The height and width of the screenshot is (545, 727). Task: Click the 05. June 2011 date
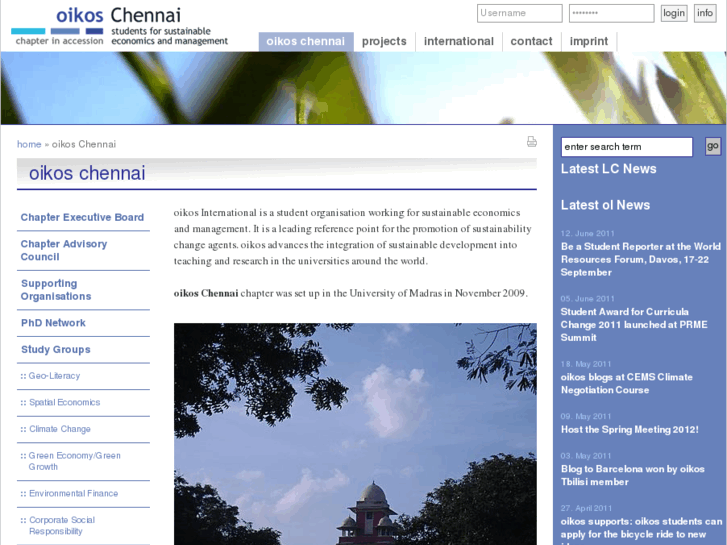[587, 299]
